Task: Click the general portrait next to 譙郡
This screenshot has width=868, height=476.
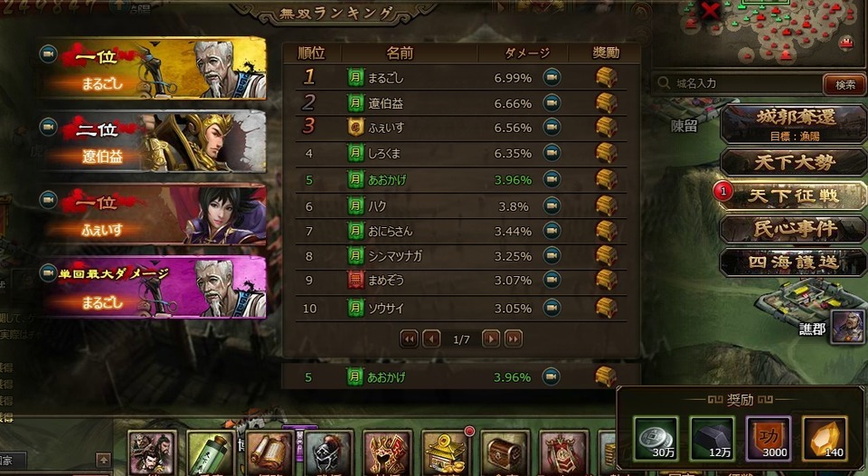Action: 849,327
